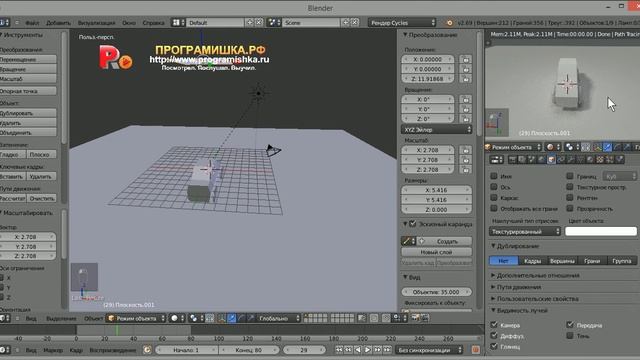Open the Modifiers wrench tab icon

(x=571, y=159)
